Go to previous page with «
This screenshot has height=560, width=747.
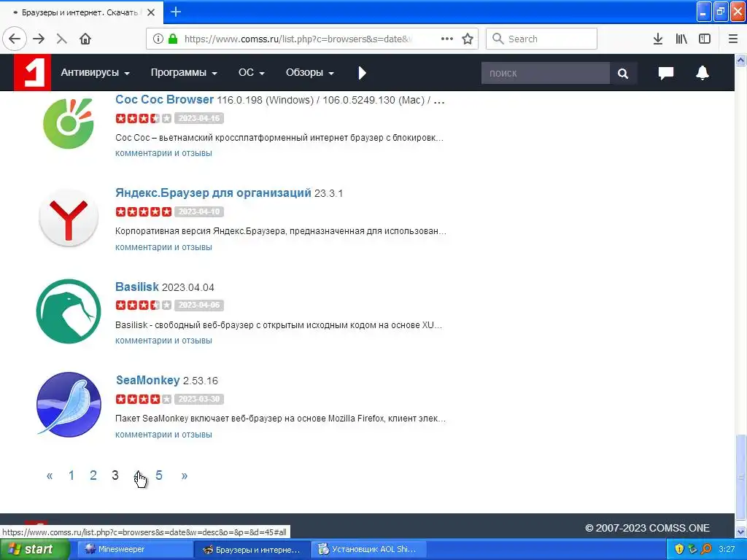(x=50, y=475)
